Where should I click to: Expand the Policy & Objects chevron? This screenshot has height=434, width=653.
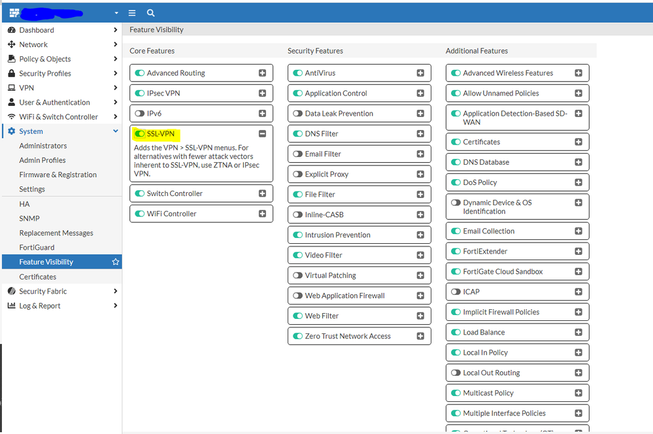[115, 59]
